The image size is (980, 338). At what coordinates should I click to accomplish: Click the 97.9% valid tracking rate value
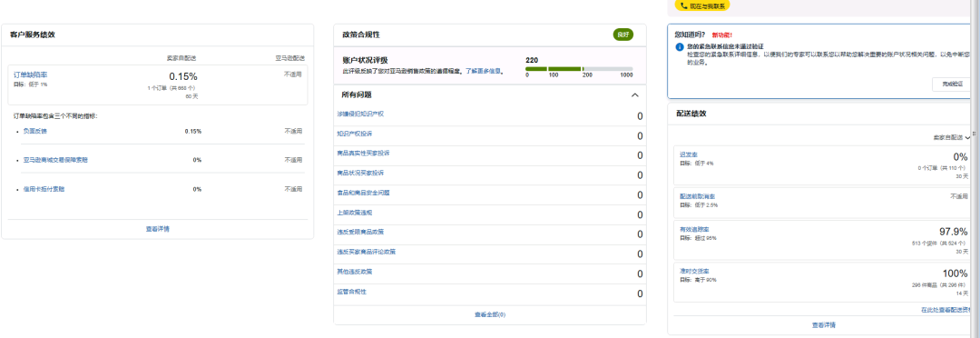[x=953, y=231]
